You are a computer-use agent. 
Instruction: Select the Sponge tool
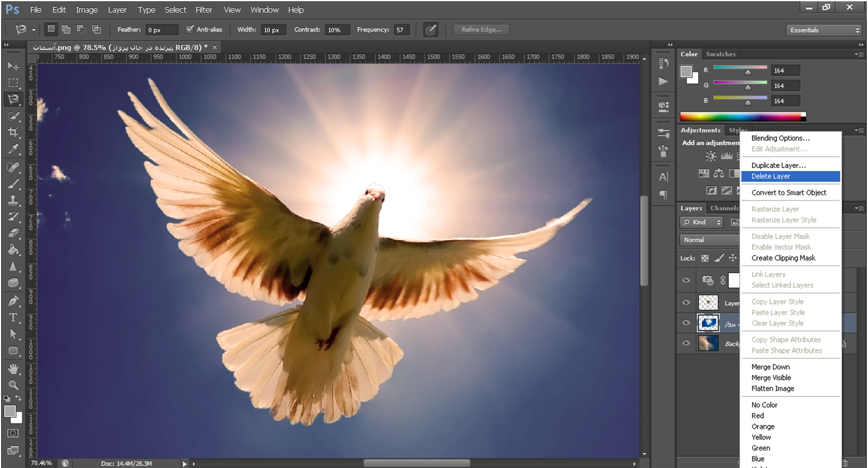(x=13, y=282)
